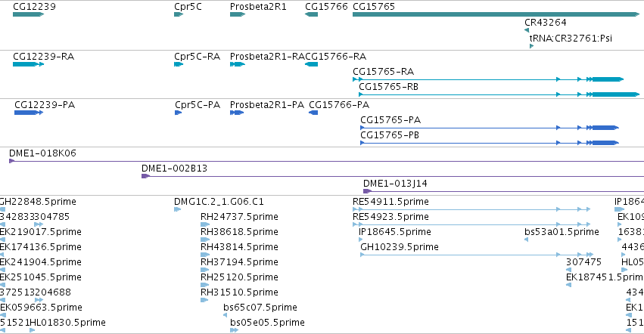Image resolution: width=644 pixels, height=334 pixels.
Task: Click the DMG1C.2_1.G06.C1 feature label
Action: [x=219, y=202]
